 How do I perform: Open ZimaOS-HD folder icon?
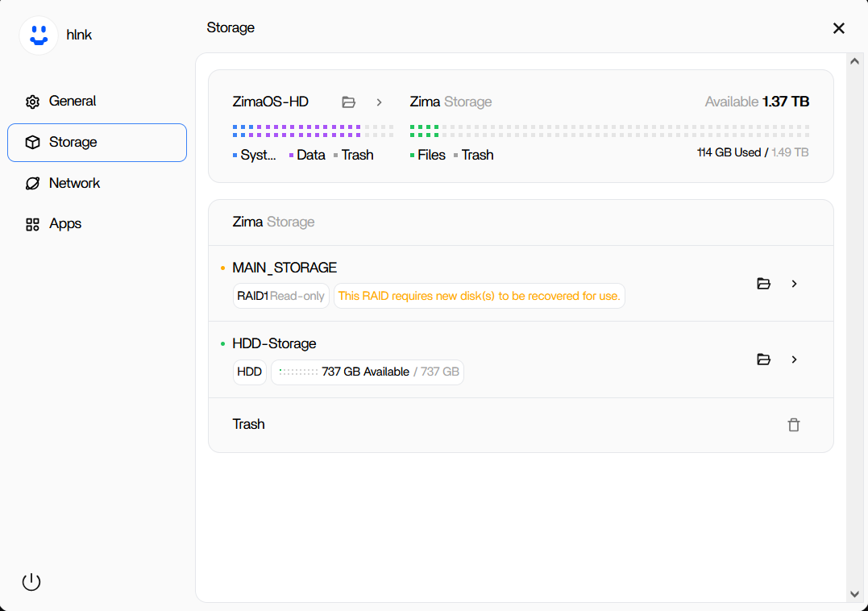(348, 102)
